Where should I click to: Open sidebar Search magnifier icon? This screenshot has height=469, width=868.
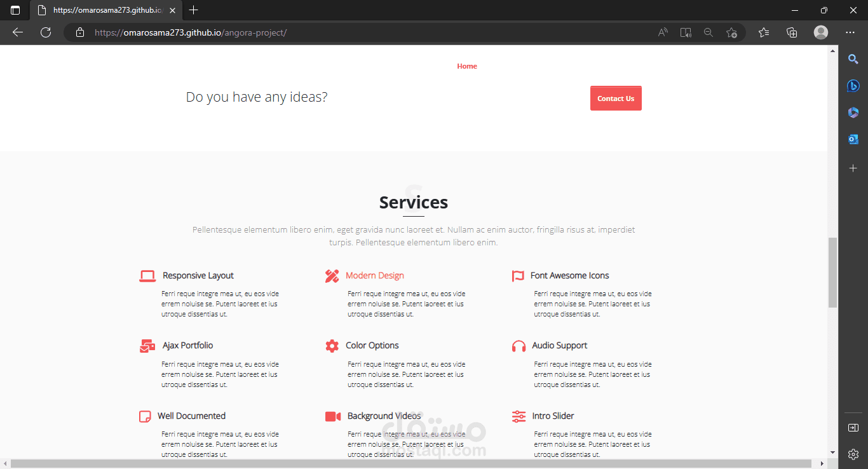853,59
